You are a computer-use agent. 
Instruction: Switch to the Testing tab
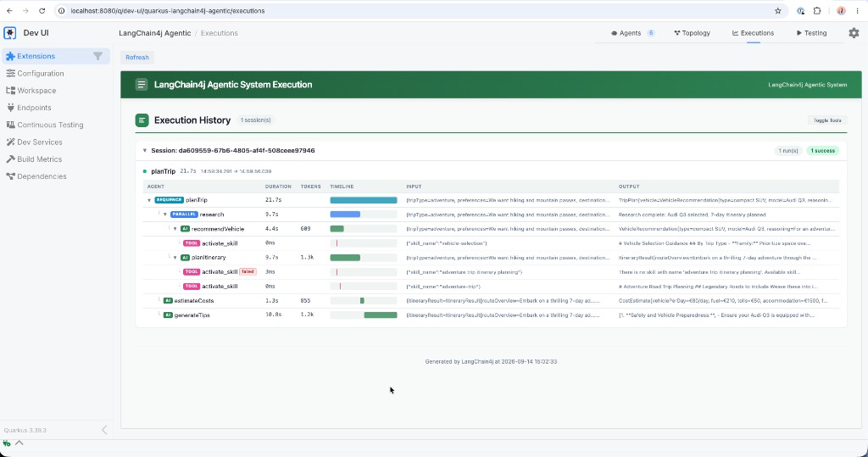point(811,33)
